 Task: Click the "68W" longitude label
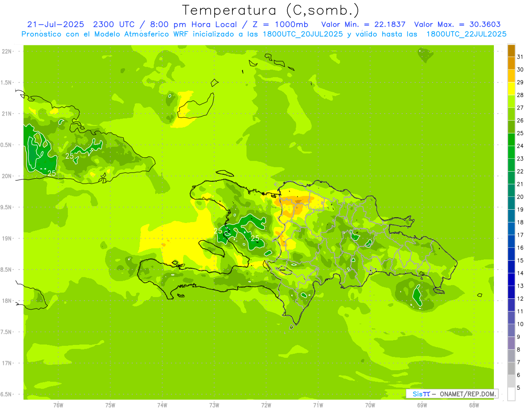[x=474, y=405]
